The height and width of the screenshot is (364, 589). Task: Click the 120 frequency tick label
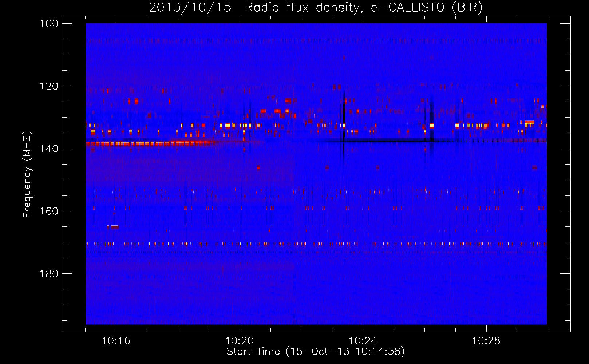click(49, 86)
